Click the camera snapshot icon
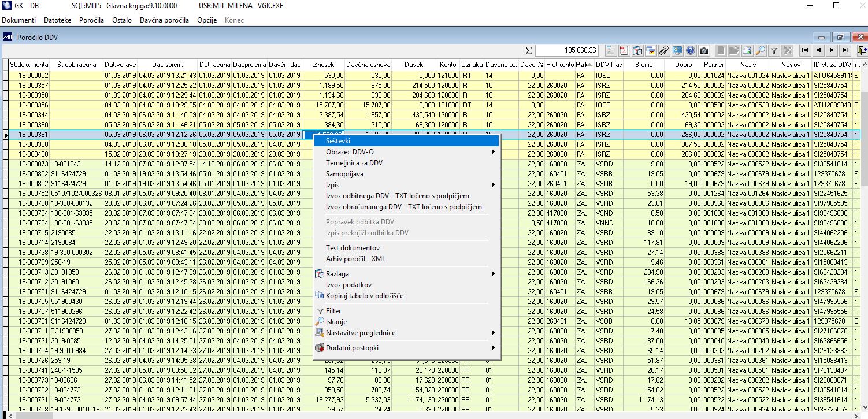 704,50
